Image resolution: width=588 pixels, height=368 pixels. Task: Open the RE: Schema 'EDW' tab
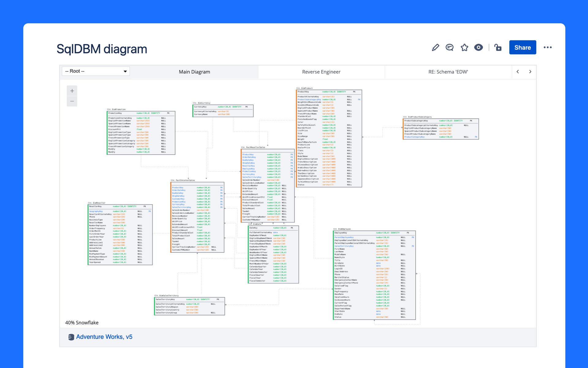click(x=448, y=72)
